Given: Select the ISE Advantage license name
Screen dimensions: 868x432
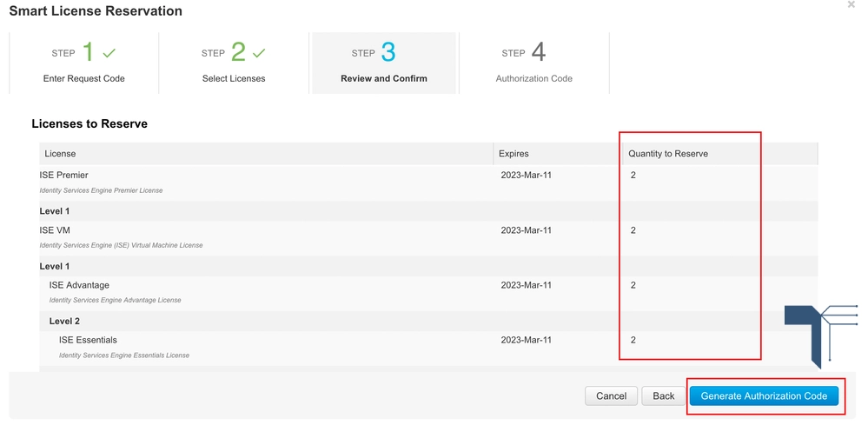Looking at the screenshot, I should 79,285.
